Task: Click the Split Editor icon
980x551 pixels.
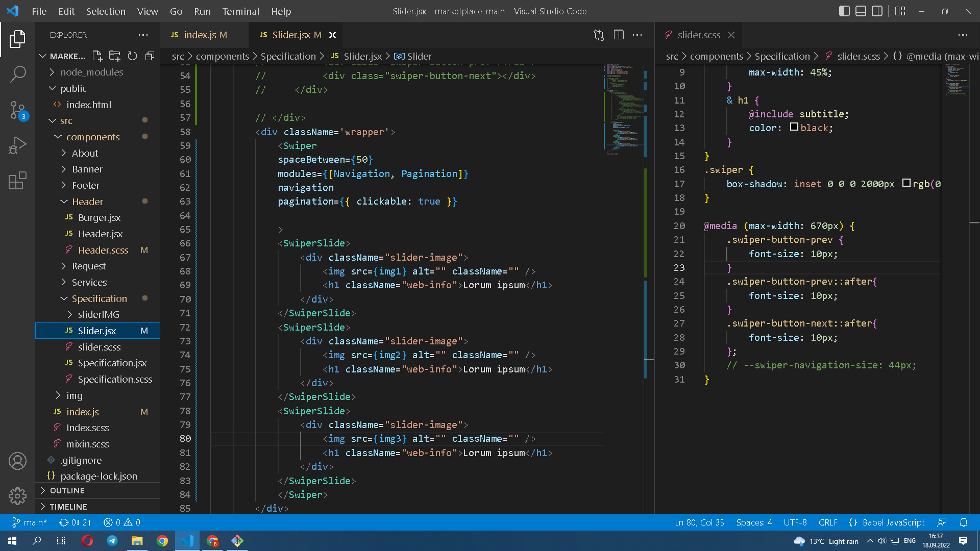Action: [x=619, y=35]
